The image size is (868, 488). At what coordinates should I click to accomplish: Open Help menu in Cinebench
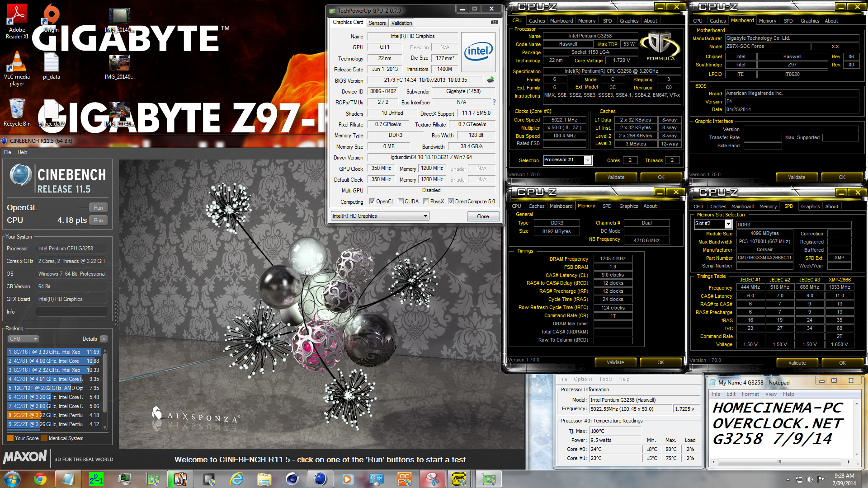click(22, 152)
